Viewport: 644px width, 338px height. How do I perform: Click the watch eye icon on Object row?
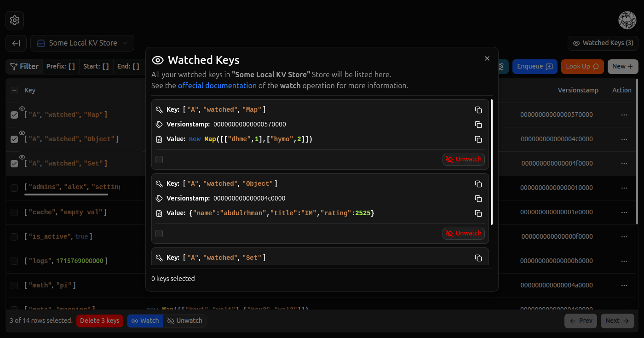[22, 133]
